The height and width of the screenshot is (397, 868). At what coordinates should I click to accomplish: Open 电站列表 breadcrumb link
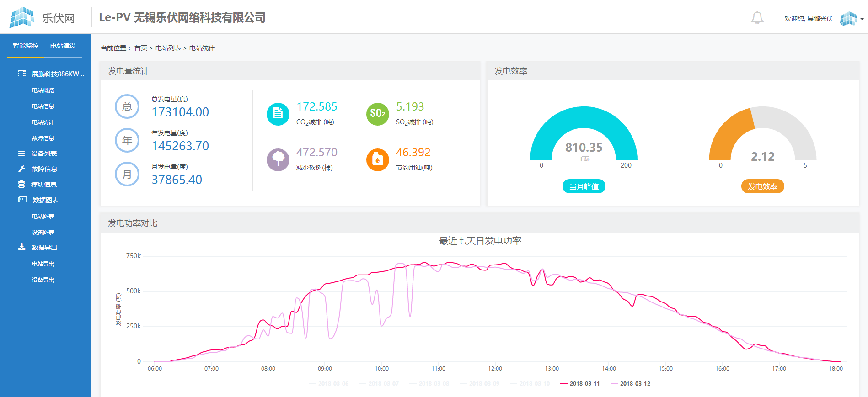[168, 48]
